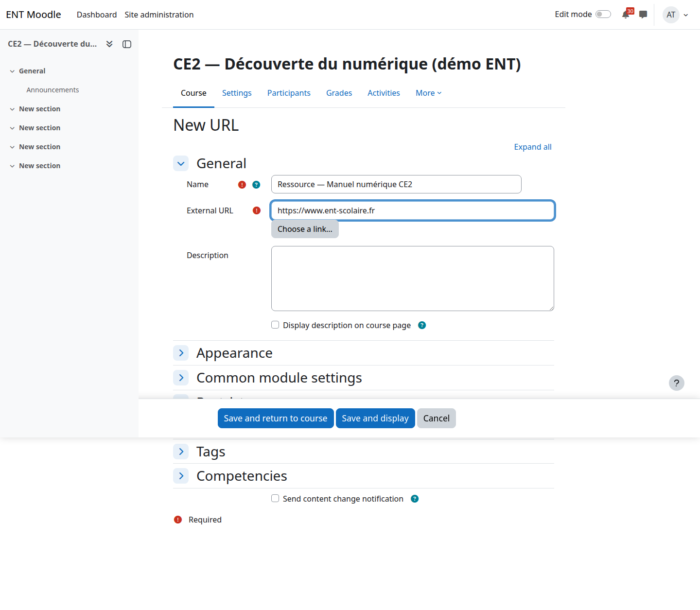Open help for content change notification
This screenshot has height=610, width=700.
tap(415, 499)
